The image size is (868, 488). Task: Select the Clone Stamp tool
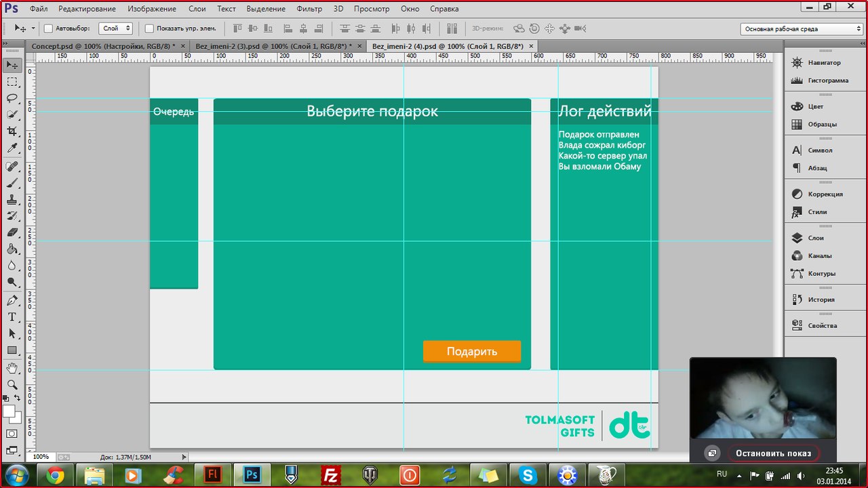click(x=12, y=200)
